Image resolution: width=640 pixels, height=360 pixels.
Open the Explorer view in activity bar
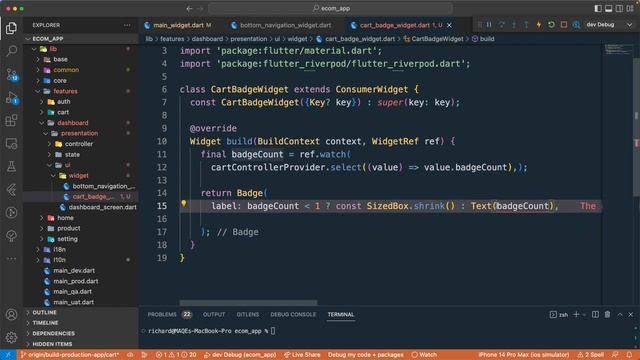click(x=11, y=28)
